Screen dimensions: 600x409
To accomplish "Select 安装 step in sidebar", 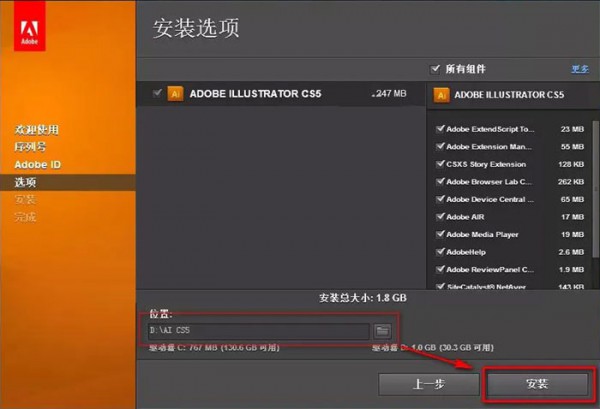I will coord(25,200).
